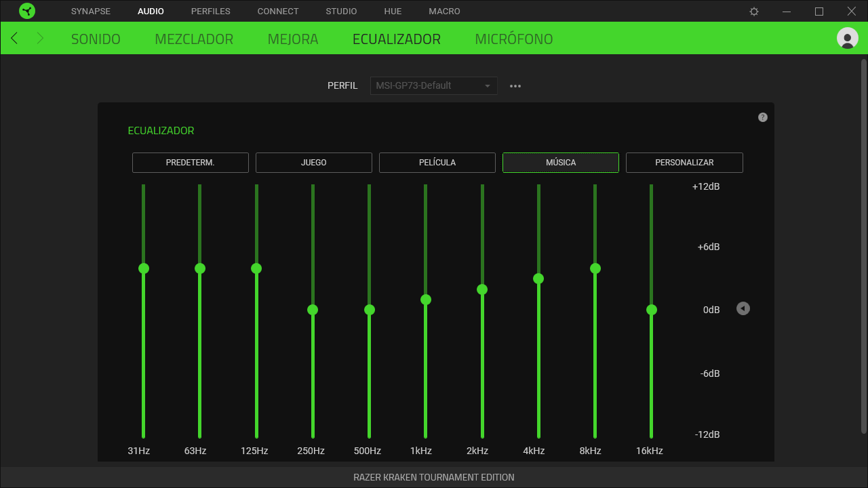Click the 1kHz slider handle
The image size is (868, 488).
(x=426, y=300)
